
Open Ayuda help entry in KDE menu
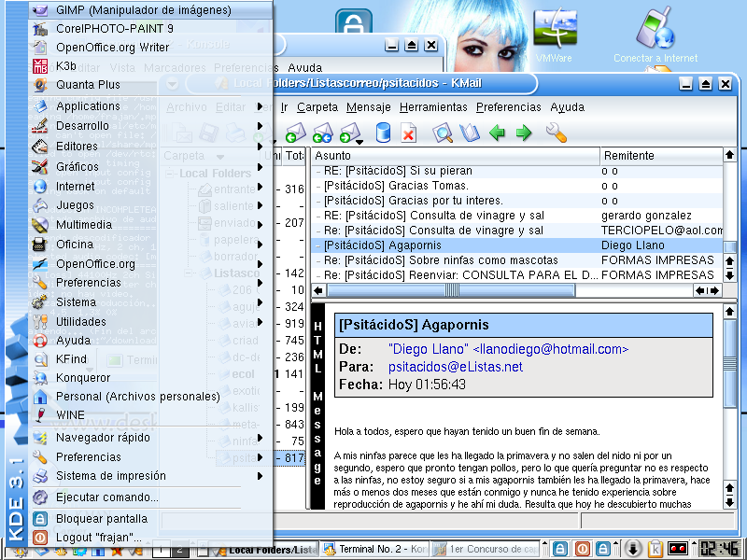150,341
